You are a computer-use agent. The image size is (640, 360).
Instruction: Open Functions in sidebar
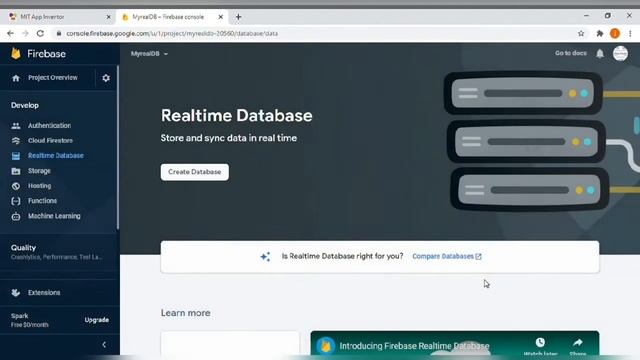[x=42, y=201]
